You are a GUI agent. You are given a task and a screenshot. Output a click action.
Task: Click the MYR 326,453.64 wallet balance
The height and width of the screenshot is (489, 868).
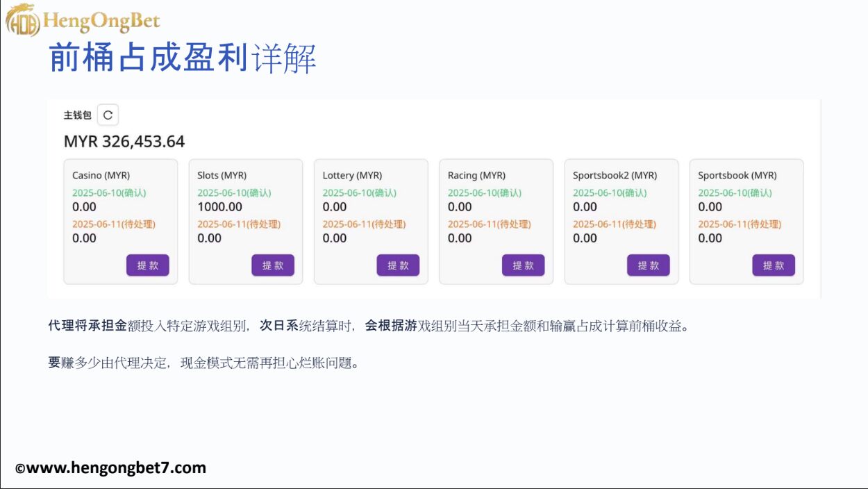pos(124,142)
